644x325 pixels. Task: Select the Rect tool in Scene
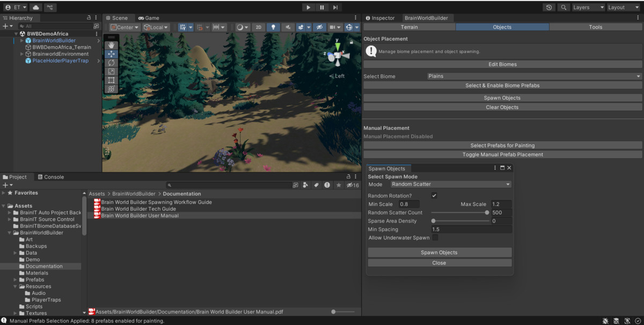click(111, 80)
